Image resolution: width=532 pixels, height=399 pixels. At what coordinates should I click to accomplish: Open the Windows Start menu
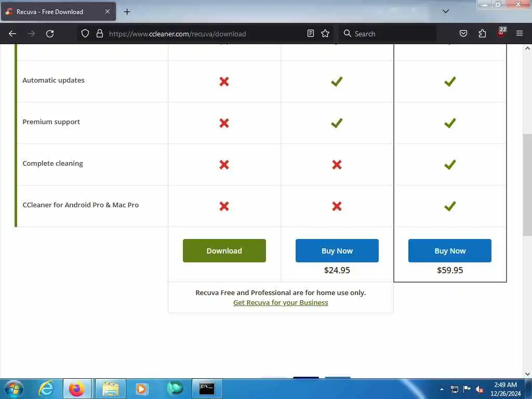click(14, 389)
